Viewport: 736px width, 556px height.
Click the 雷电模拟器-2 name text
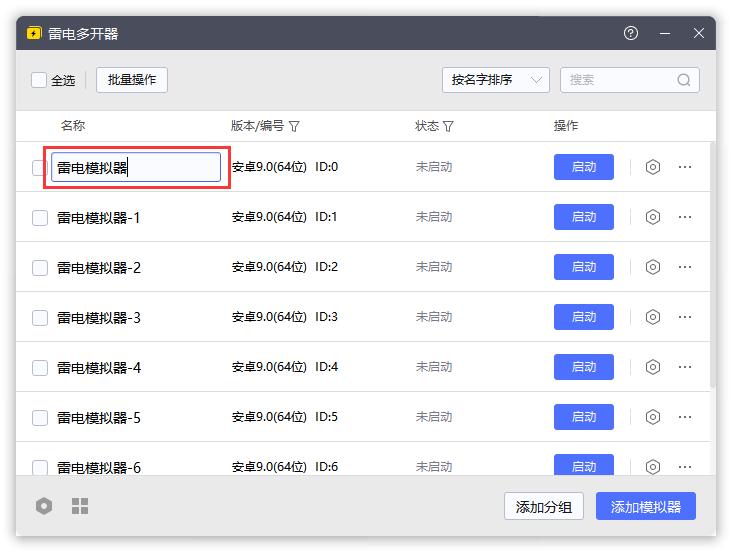click(x=99, y=268)
